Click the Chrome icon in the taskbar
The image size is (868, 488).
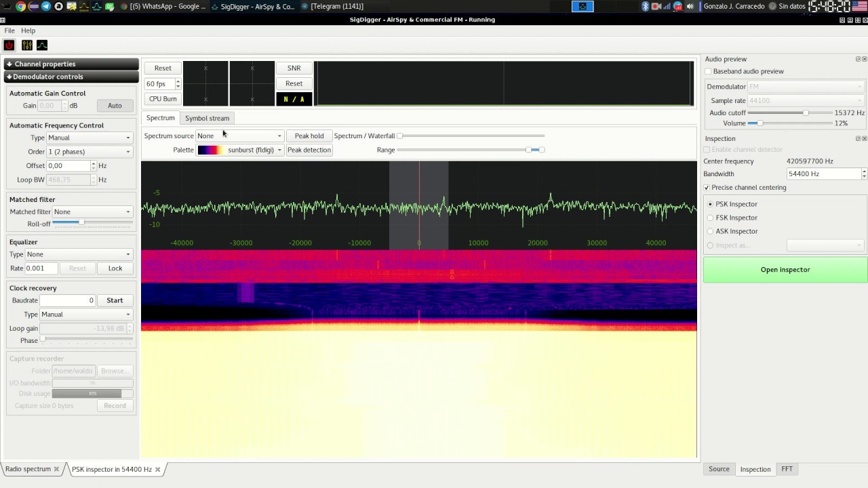click(x=20, y=6)
